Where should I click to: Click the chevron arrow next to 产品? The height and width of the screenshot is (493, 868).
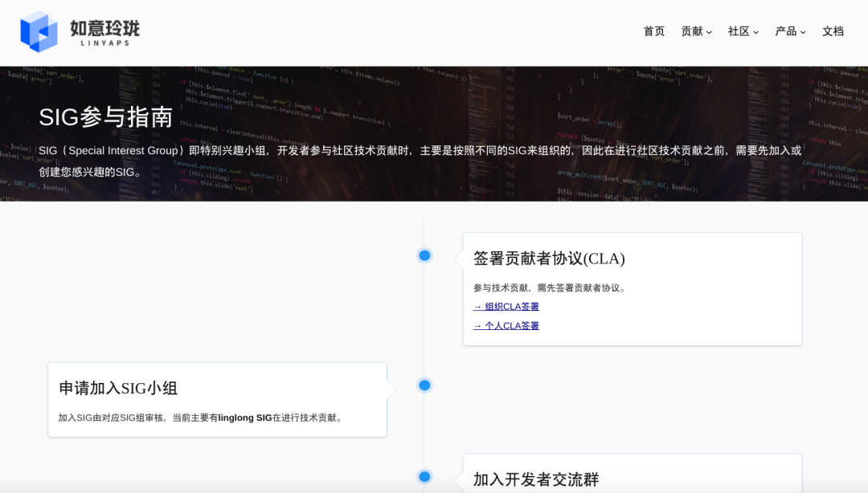(803, 32)
